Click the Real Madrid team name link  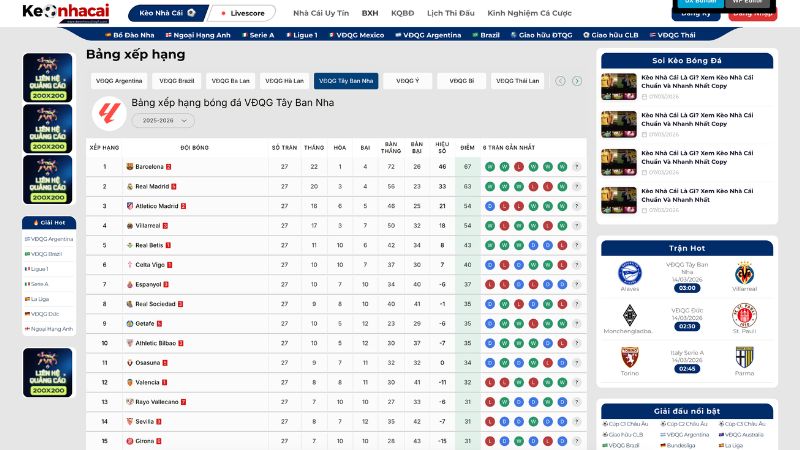(153, 186)
